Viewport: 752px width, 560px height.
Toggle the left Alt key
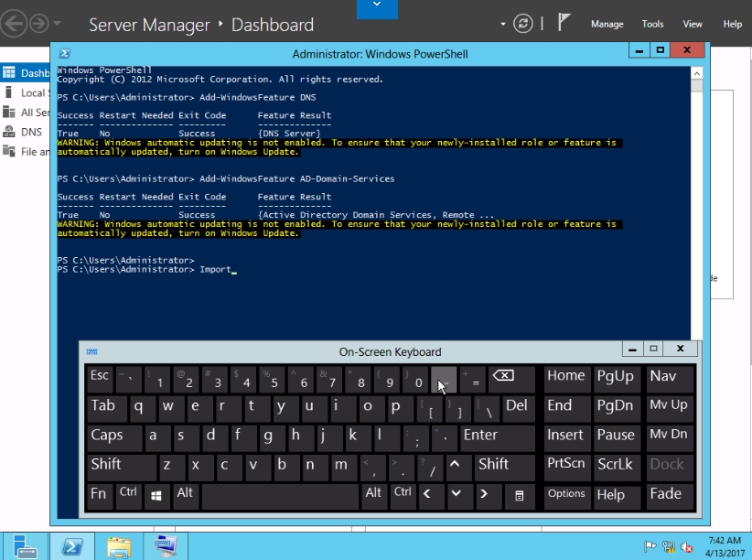click(185, 496)
